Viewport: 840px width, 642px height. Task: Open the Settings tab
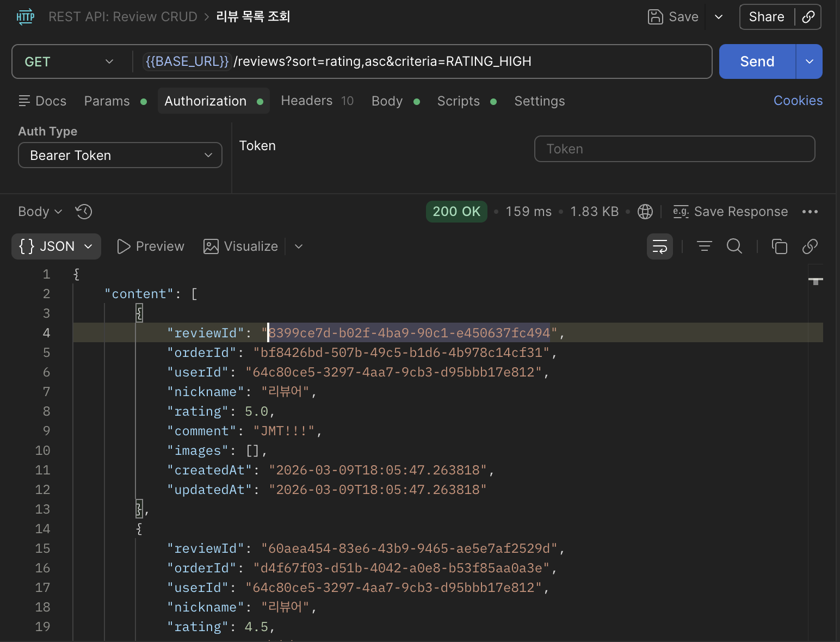click(x=540, y=101)
